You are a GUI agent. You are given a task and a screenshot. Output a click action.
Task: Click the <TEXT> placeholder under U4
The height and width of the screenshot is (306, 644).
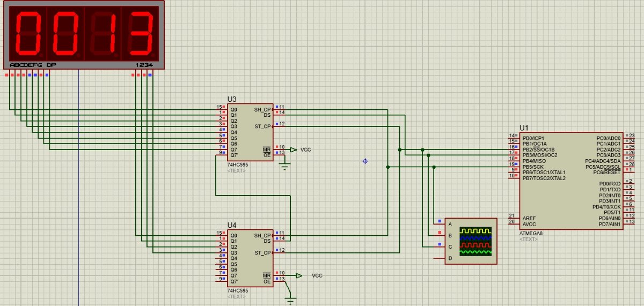[236, 296]
